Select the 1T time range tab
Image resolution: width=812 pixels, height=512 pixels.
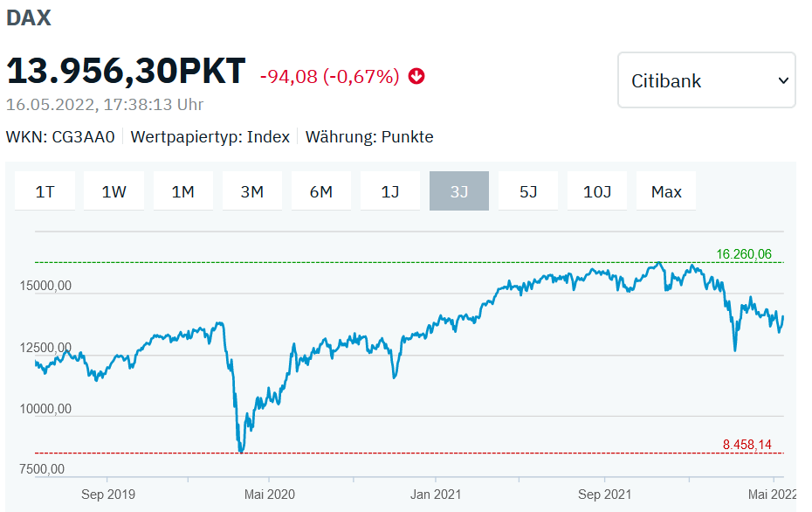point(45,191)
